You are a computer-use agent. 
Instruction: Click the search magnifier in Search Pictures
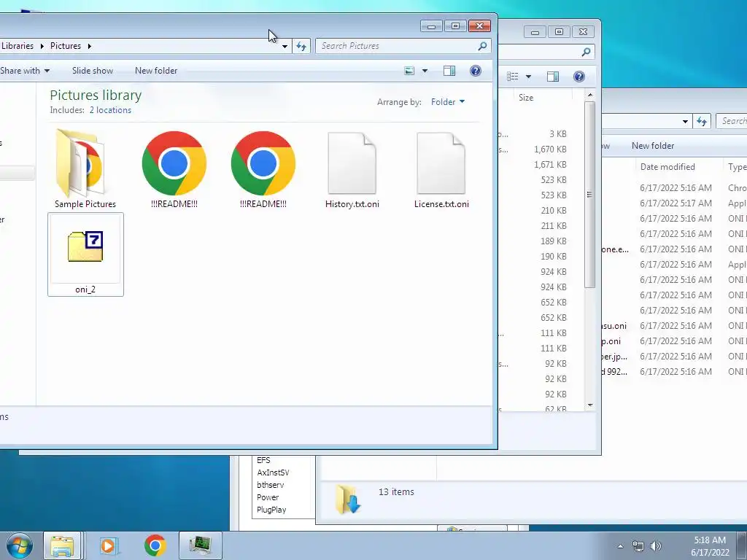pos(483,46)
